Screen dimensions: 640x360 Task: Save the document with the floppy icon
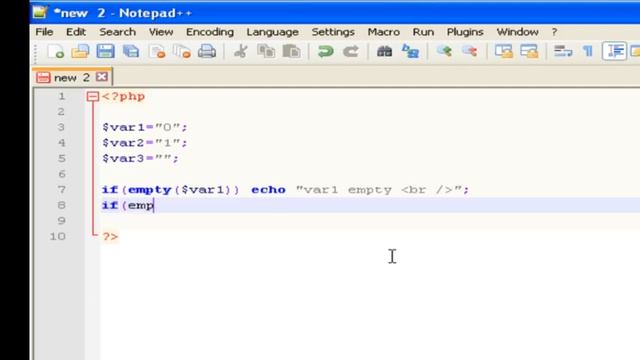(105, 51)
